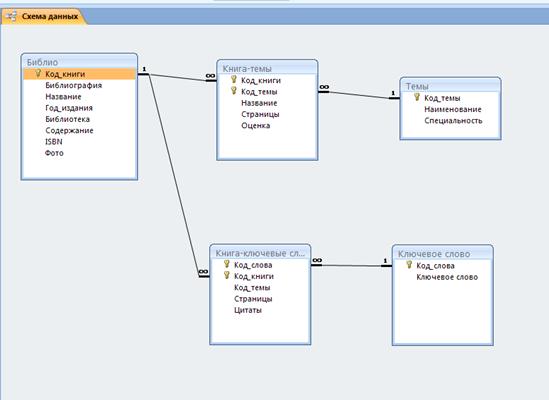This screenshot has height=400, width=549.
Task: Select relationship line between Библио and Книга-темы
Action: (x=178, y=77)
